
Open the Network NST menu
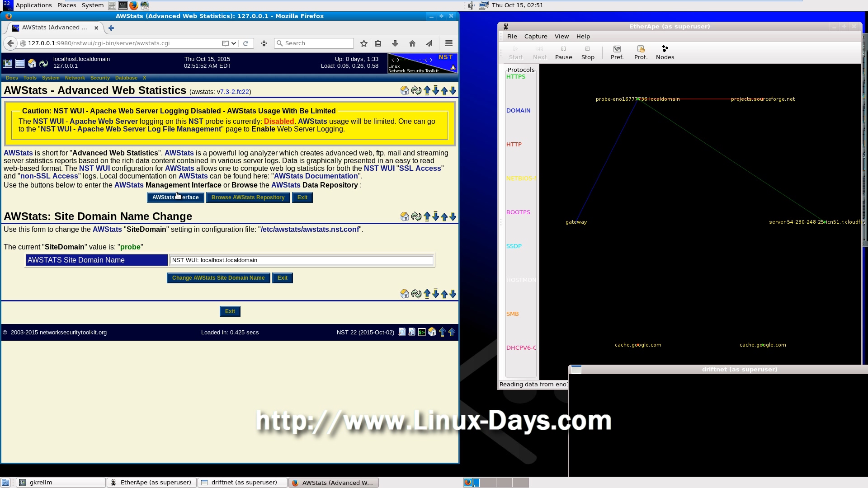click(x=75, y=78)
